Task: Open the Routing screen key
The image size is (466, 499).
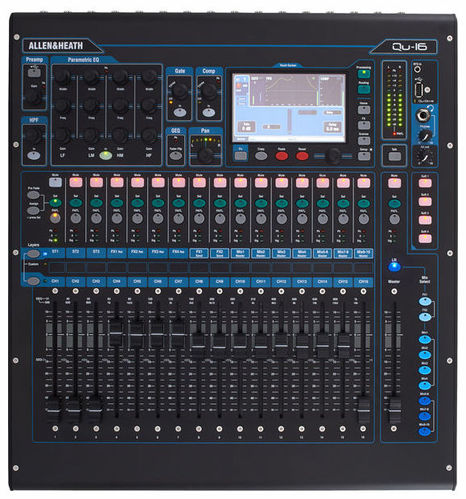Action: tap(364, 89)
